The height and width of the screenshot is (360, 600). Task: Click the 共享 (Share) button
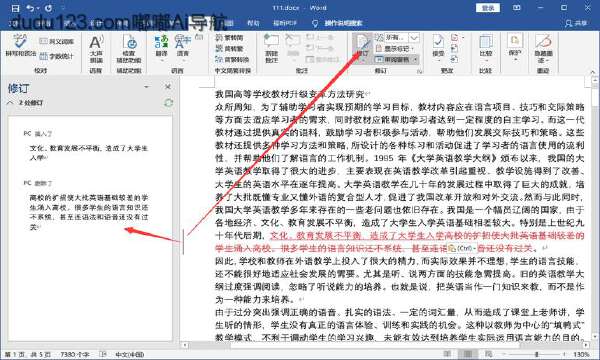pyautogui.click(x=576, y=23)
